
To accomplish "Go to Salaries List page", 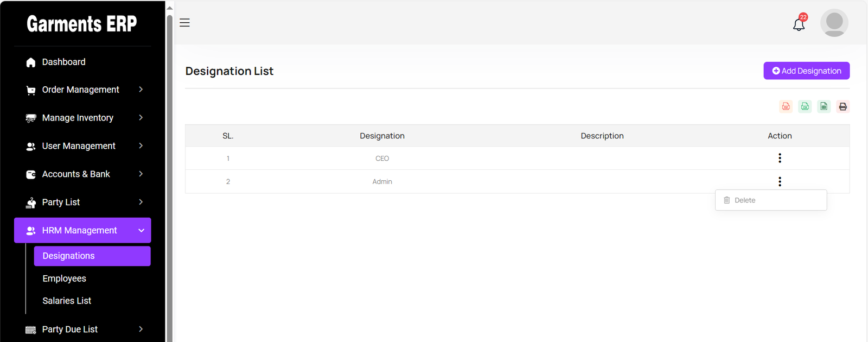I will click(x=67, y=301).
